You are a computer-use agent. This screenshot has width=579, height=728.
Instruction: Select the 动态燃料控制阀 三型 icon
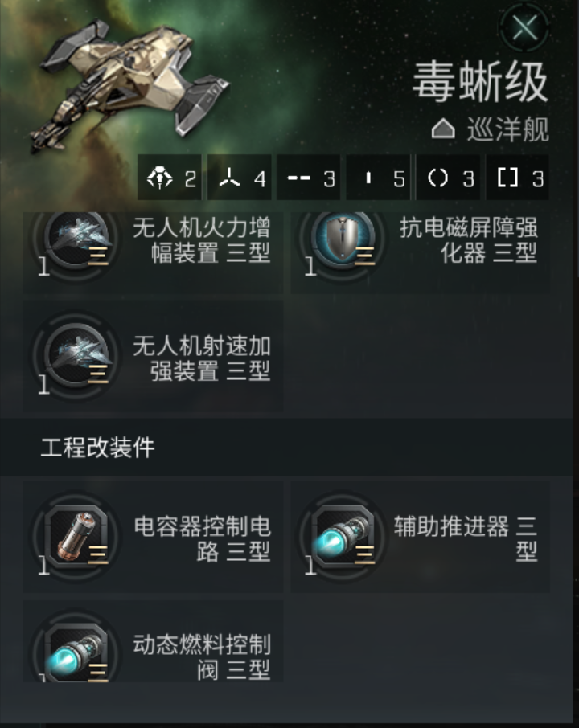[77, 652]
